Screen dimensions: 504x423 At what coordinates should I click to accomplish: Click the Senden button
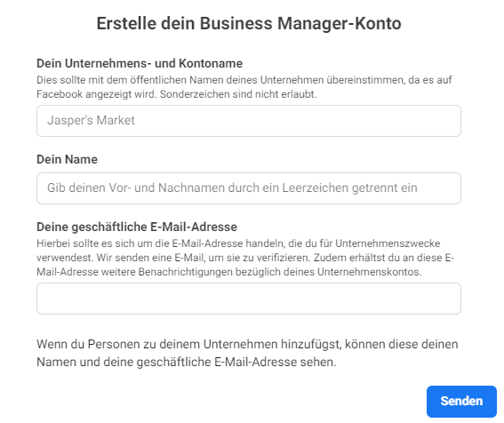(461, 402)
